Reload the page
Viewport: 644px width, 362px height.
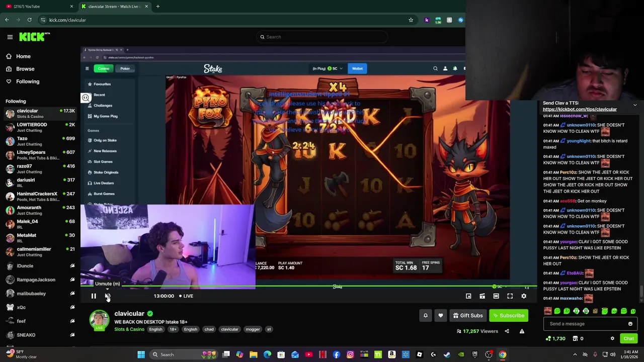click(x=30, y=20)
